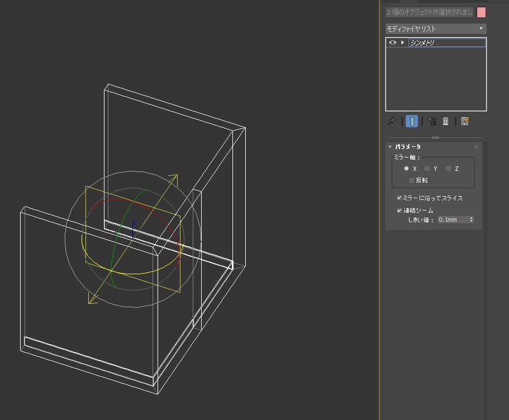The image size is (509, 420).
Task: Click Make Unique icon
Action: [x=431, y=121]
